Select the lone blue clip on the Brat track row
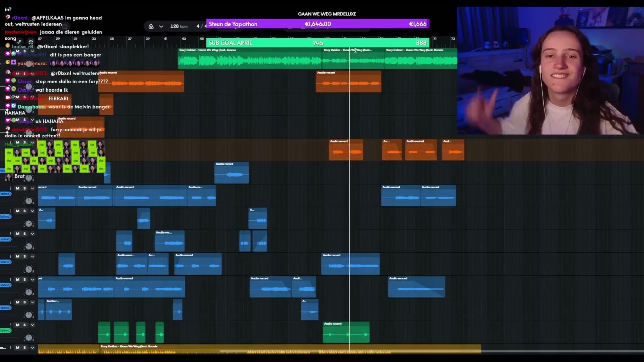Viewport: 644px width, 362px height. pos(231,172)
